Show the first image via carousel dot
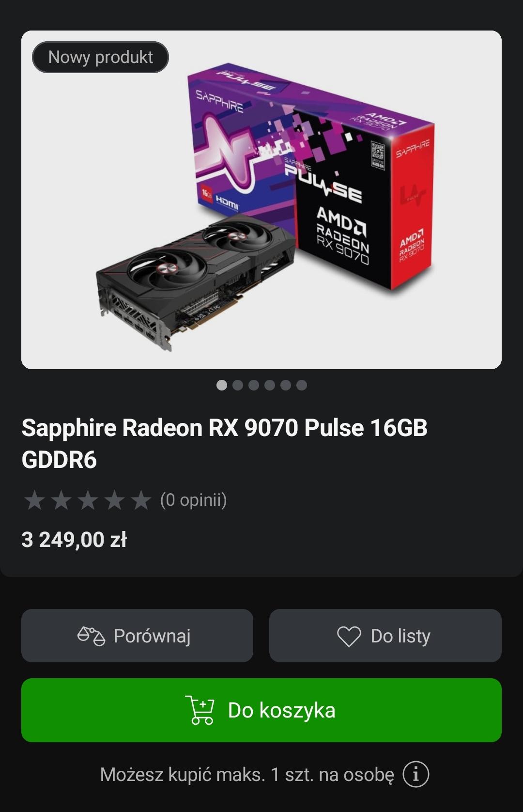This screenshot has height=812, width=523. (x=222, y=385)
